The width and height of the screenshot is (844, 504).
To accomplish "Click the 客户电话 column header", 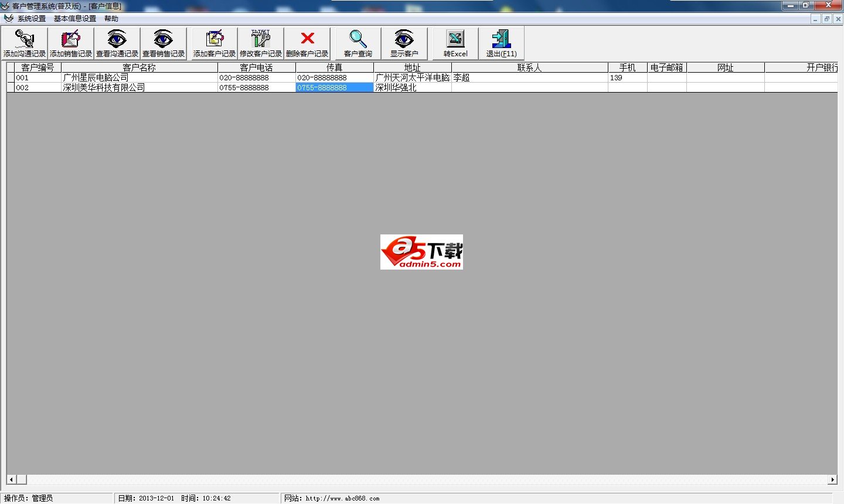I will (257, 67).
